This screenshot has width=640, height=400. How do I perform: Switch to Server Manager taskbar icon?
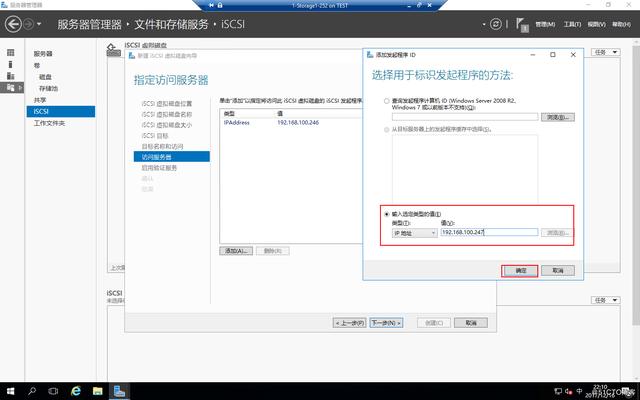click(x=119, y=391)
